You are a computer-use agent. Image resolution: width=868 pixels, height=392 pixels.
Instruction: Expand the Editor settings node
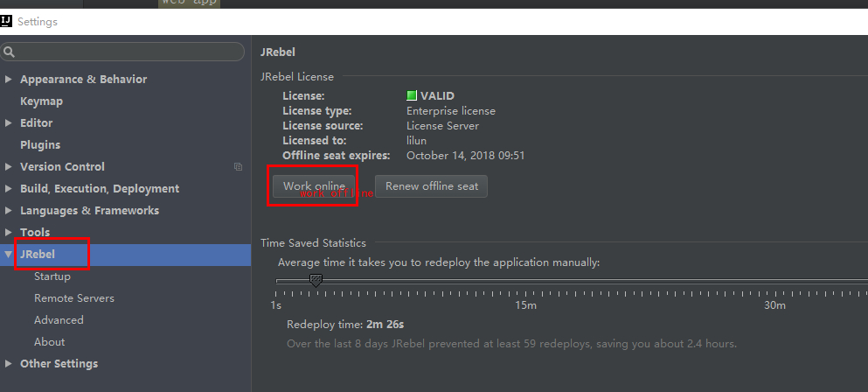click(x=8, y=123)
